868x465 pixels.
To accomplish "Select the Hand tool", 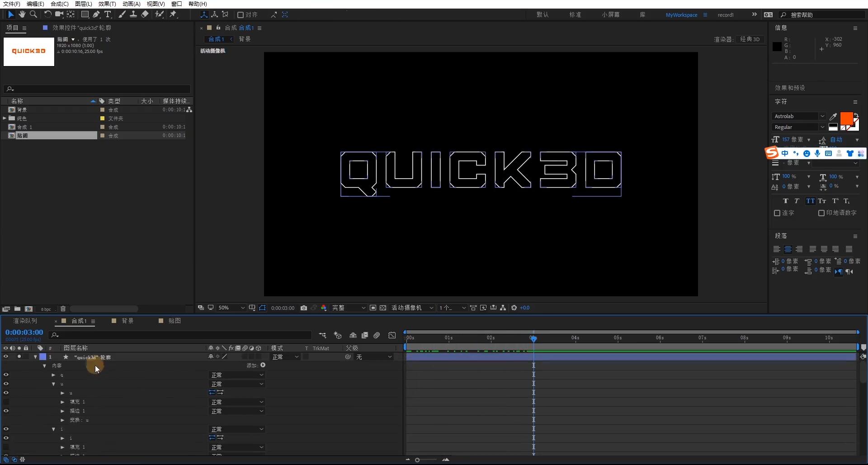I will (x=22, y=14).
